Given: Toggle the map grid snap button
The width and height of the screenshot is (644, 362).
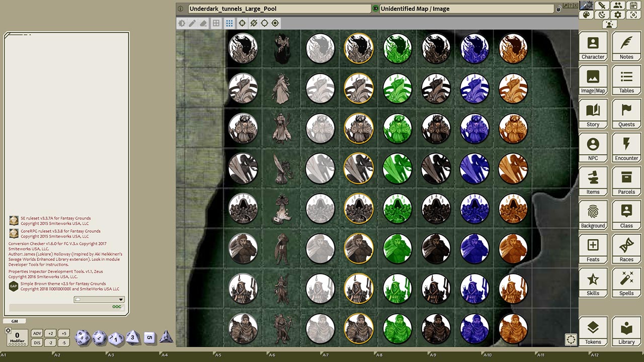Looking at the screenshot, I should 229,23.
